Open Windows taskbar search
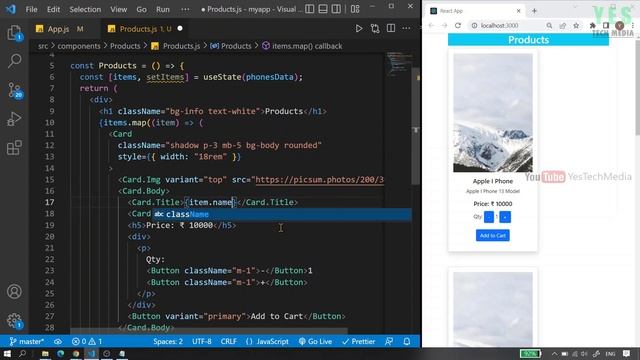 (22, 353)
